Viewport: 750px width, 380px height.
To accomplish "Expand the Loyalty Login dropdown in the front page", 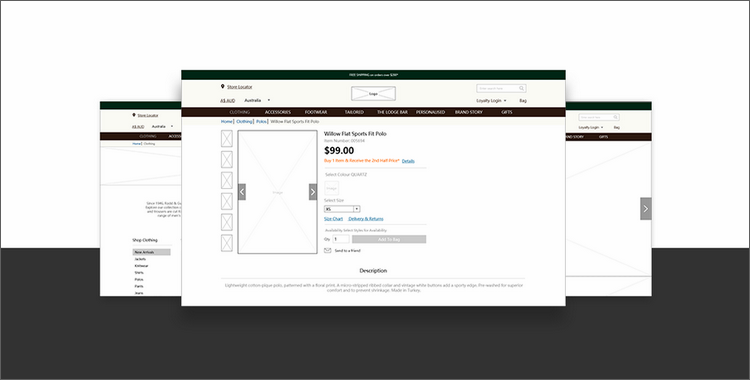I will [x=491, y=101].
